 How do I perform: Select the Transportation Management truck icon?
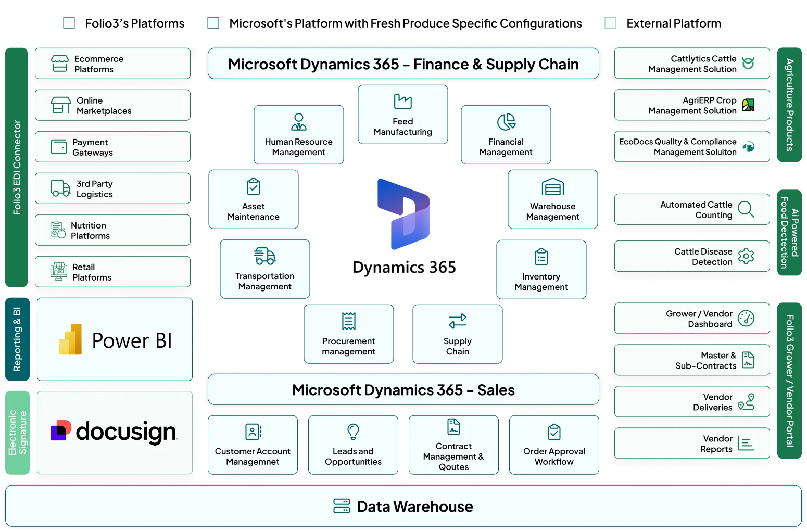(x=264, y=256)
